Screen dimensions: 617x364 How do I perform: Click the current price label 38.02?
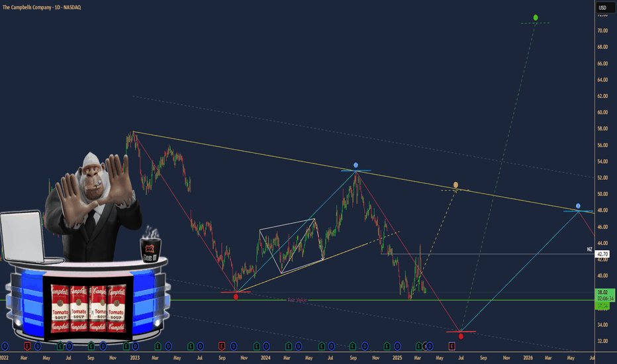(x=602, y=293)
